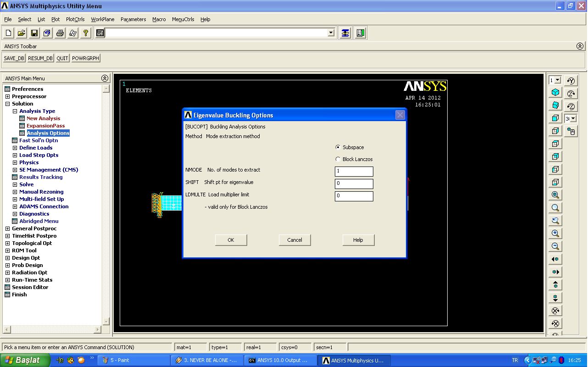Click the Contact Manager icon
The image size is (588, 367).
[x=361, y=33]
